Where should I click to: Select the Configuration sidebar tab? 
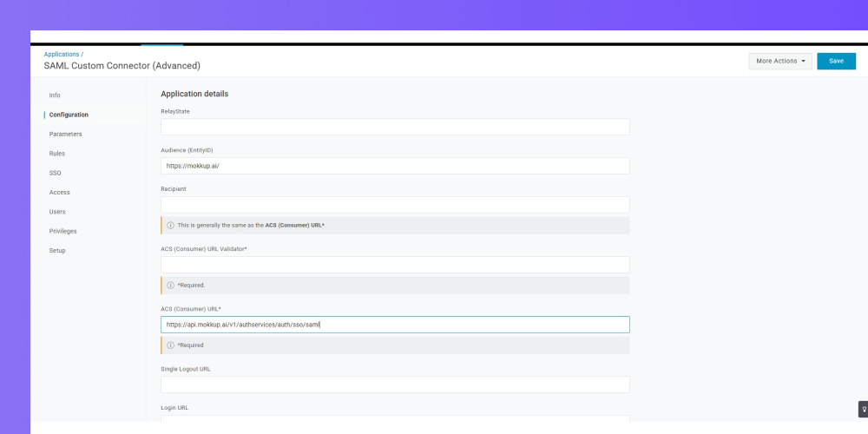coord(69,115)
